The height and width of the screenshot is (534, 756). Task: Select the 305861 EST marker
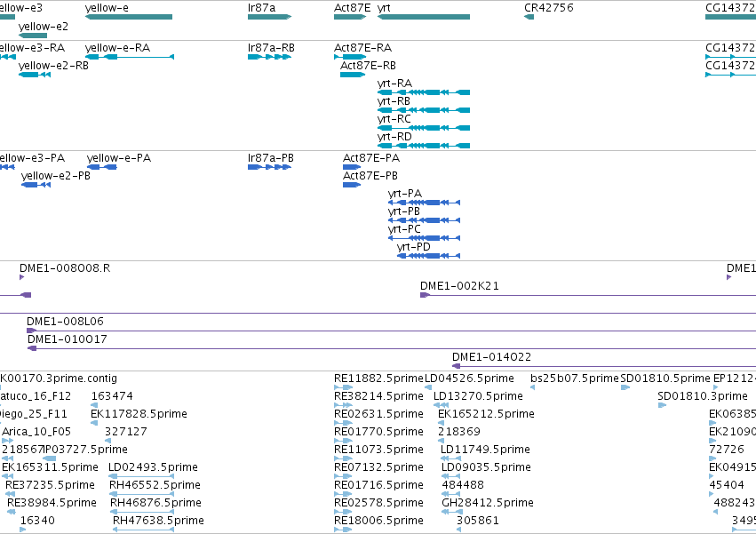point(458,530)
